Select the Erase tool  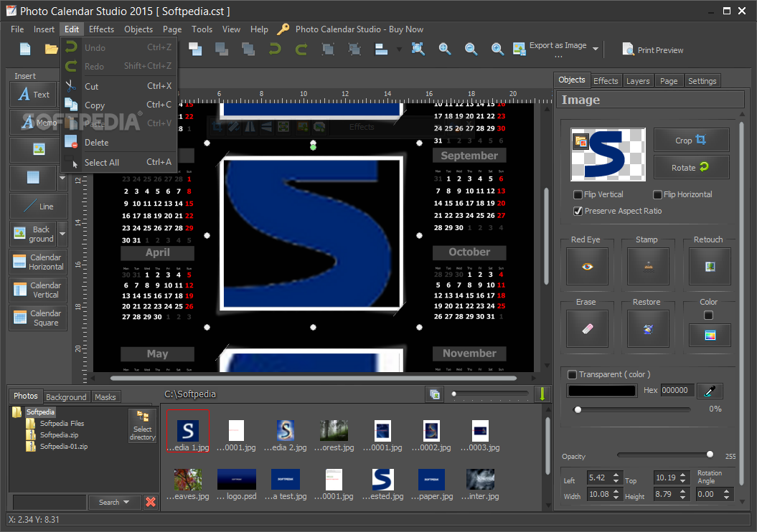[587, 329]
